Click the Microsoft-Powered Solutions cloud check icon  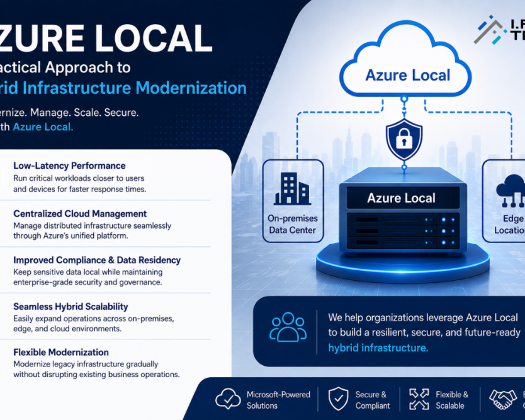pyautogui.click(x=228, y=399)
